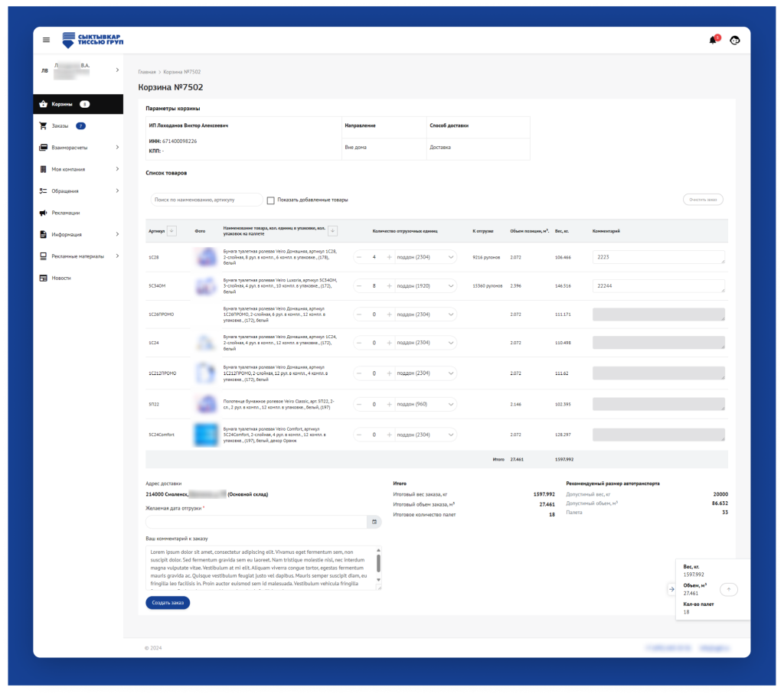The image size is (784, 697).
Task: Open unit dropdown for item 5П22
Action: point(425,404)
